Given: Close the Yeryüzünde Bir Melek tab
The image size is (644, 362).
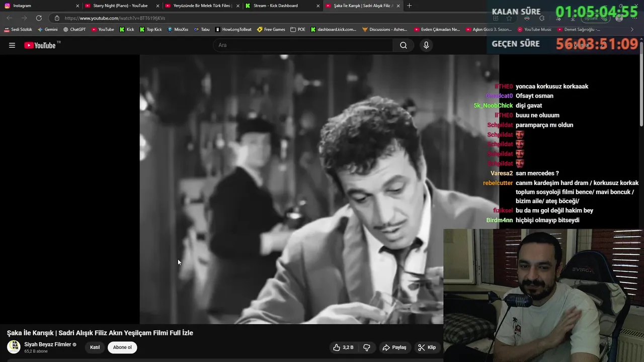Looking at the screenshot, I should point(237,6).
